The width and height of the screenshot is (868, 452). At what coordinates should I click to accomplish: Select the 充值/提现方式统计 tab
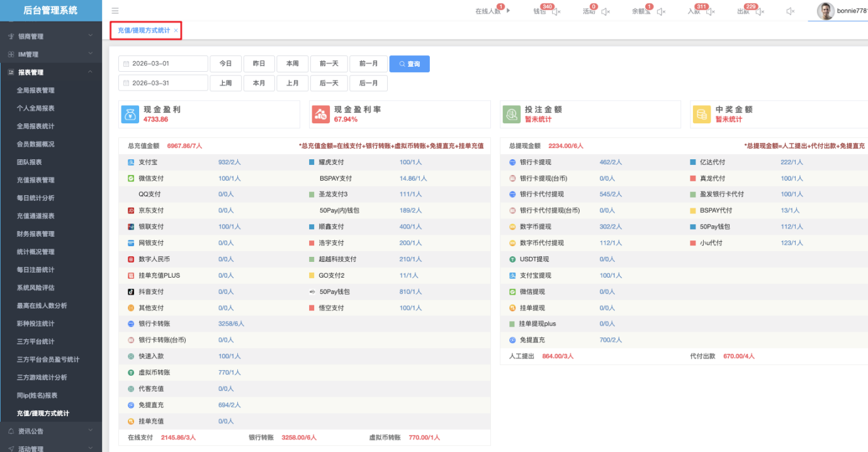click(144, 30)
